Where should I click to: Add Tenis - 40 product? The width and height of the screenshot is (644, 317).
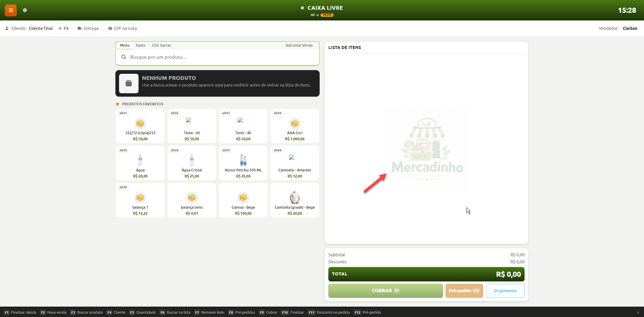click(x=243, y=126)
